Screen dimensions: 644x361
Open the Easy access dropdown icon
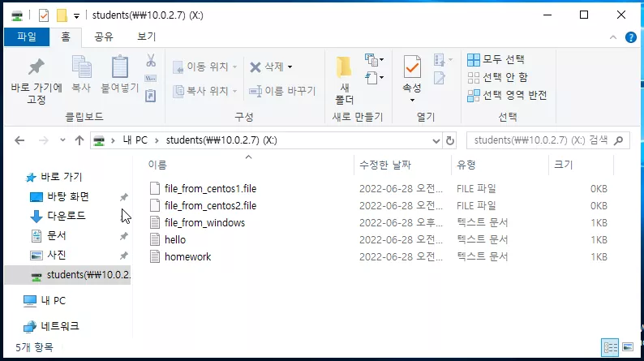374,77
